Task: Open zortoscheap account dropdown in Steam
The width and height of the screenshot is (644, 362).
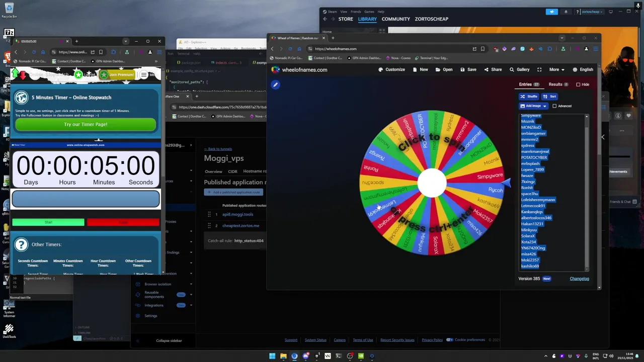Action: coord(590,12)
